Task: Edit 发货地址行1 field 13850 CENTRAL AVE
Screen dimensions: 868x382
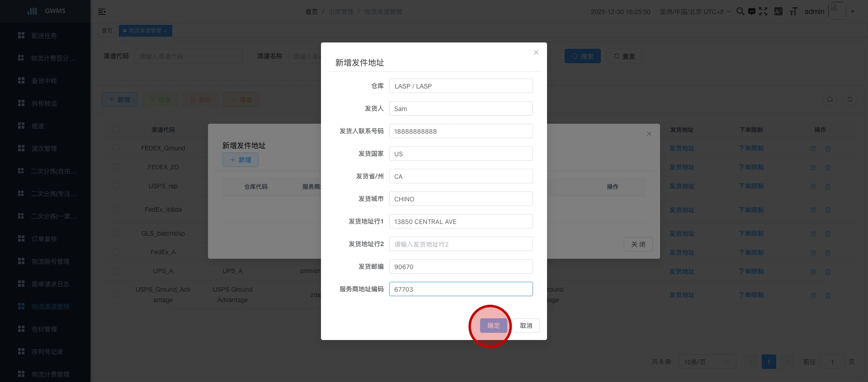Action: [x=461, y=221]
